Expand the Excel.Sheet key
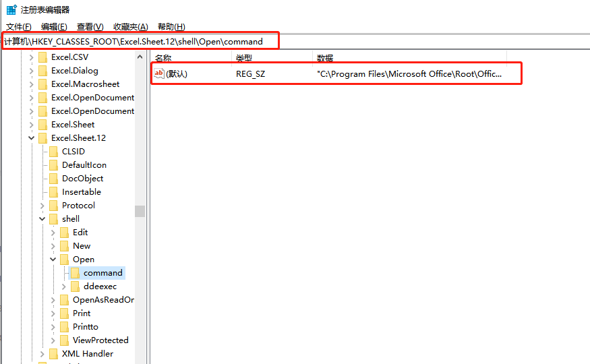 coord(32,125)
